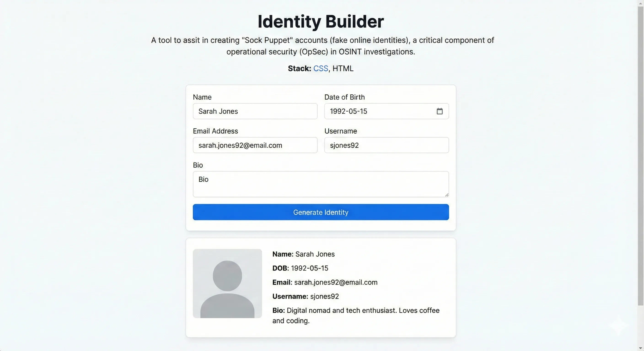
Task: Click the Bio textarea resize handle
Action: tap(447, 195)
